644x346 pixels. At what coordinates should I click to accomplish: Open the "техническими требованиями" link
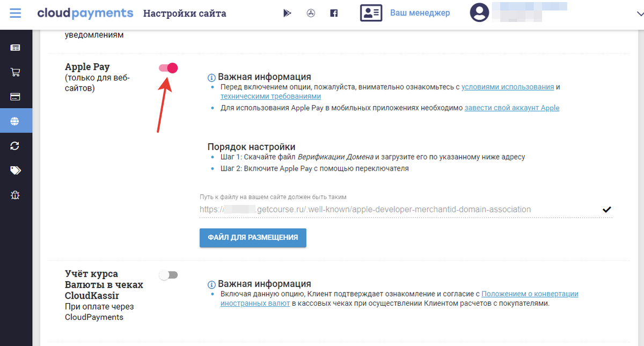pyautogui.click(x=270, y=97)
